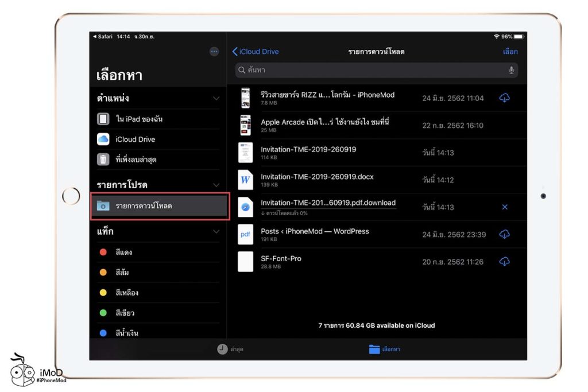Collapse the แท็ก tags section
Image resolution: width=588 pixels, height=392 pixels.
coord(216,231)
